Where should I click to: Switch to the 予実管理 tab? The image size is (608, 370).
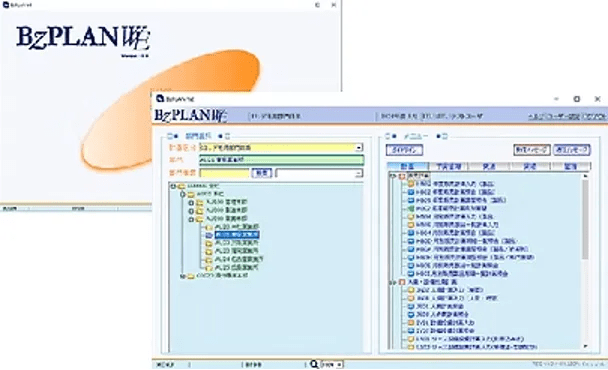(449, 166)
